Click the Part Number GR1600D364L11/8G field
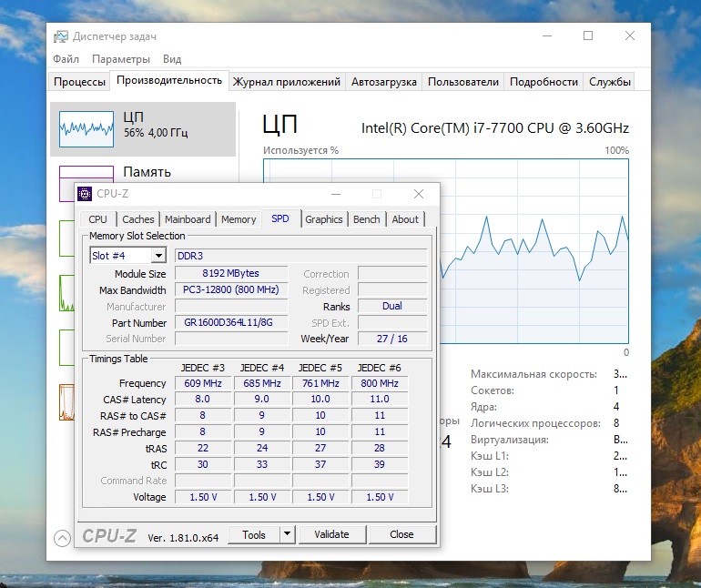The image size is (701, 588). pyautogui.click(x=231, y=322)
